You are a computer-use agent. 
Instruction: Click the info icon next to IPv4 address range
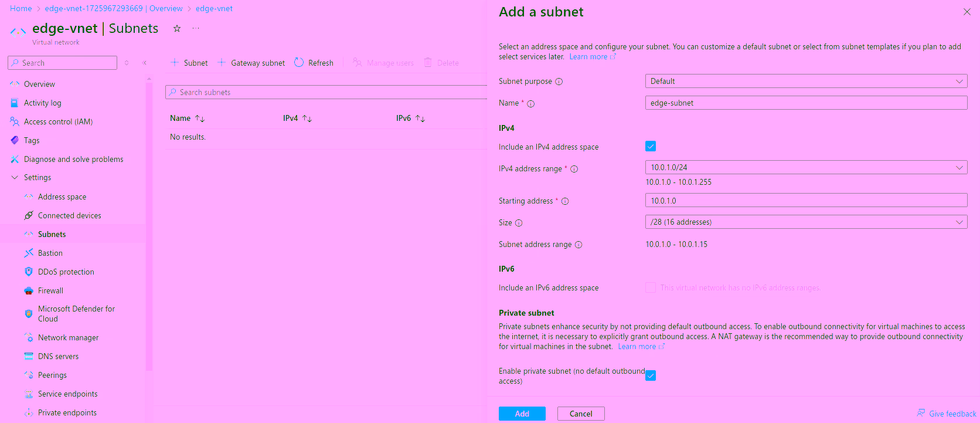point(574,169)
